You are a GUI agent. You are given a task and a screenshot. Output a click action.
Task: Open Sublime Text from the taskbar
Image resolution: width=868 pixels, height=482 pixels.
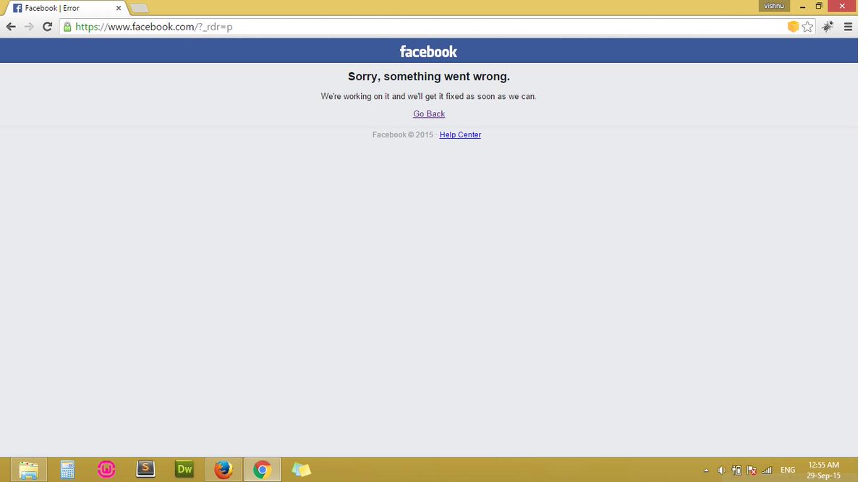(146, 470)
